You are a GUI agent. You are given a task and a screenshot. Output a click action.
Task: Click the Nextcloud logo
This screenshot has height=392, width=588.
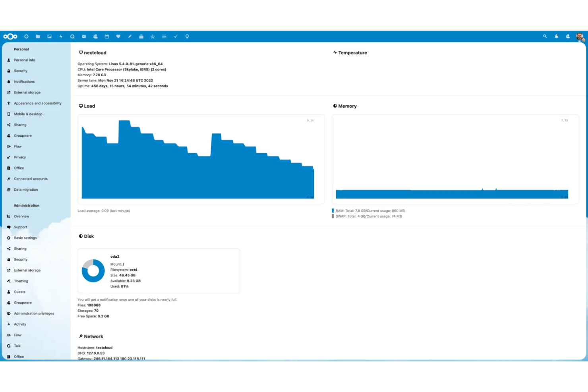tap(11, 36)
